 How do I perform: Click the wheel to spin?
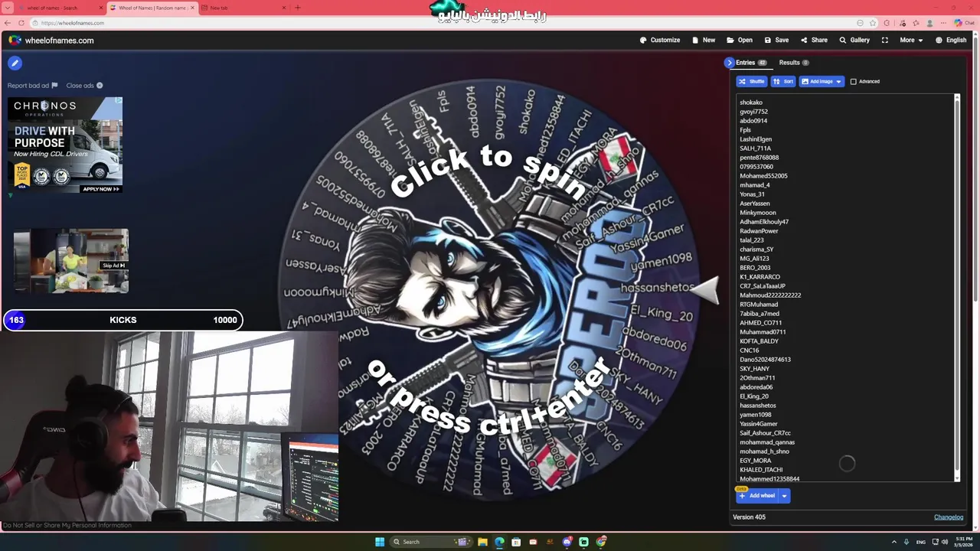[491, 292]
